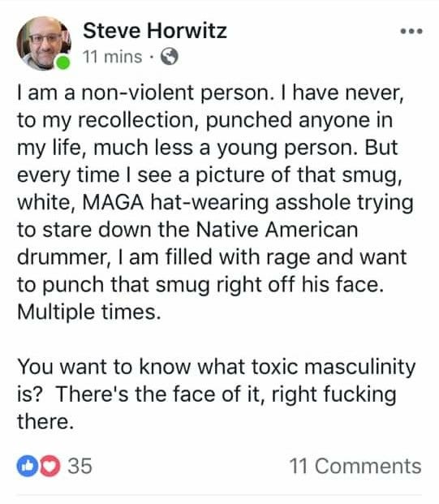This screenshot has width=439, height=504.
Task: Click the "You want to know" paragraph start
Action: tap(104, 367)
